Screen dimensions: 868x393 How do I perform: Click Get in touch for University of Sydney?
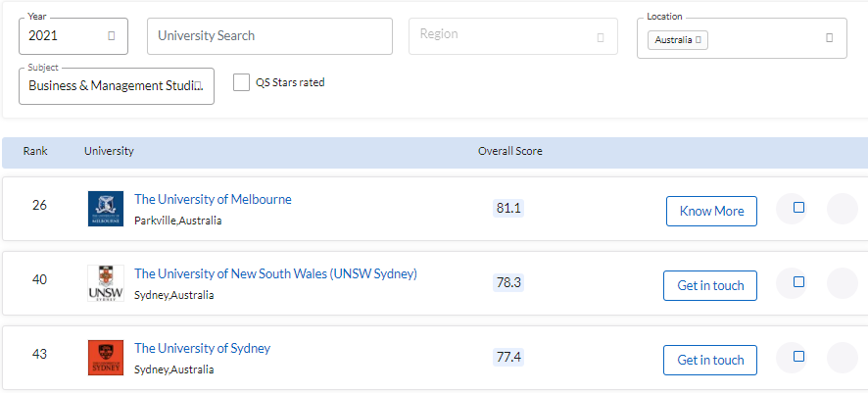[710, 360]
